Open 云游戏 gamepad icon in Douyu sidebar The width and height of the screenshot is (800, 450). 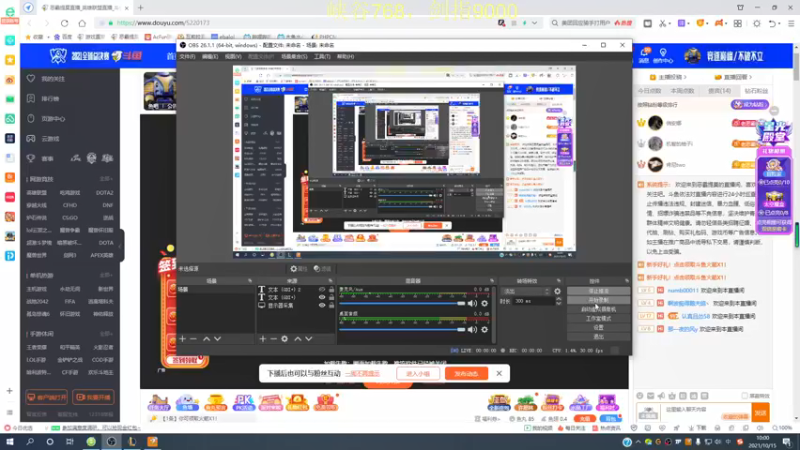(31, 138)
